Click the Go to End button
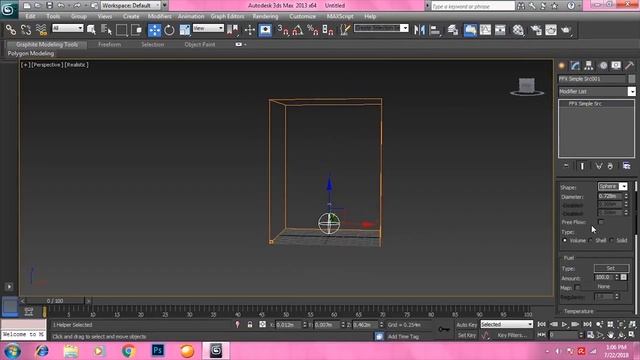This screenshot has width=640, height=360. click(x=587, y=324)
